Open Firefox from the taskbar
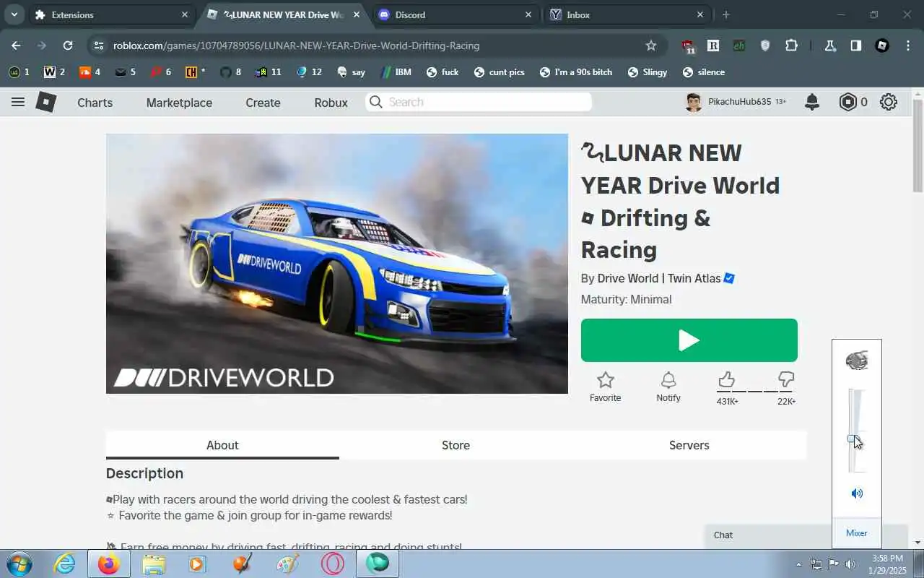 pos(109,564)
